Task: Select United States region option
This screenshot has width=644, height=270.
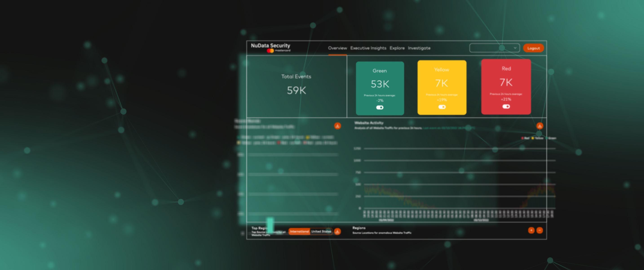Action: click(321, 232)
